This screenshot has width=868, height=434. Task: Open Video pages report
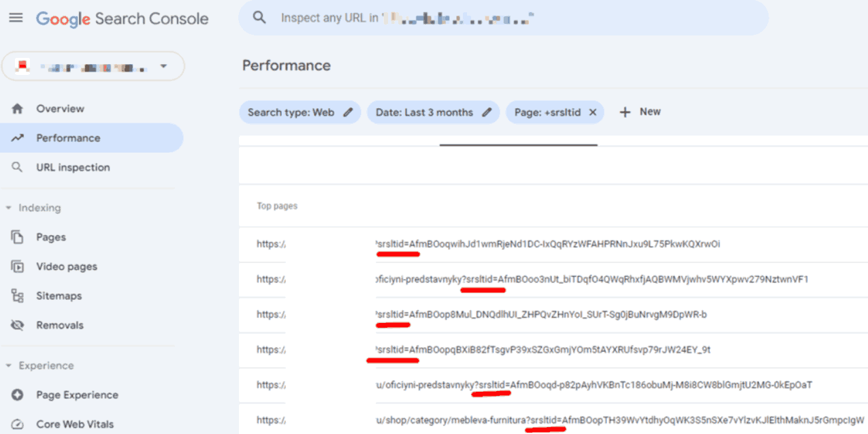tap(67, 266)
